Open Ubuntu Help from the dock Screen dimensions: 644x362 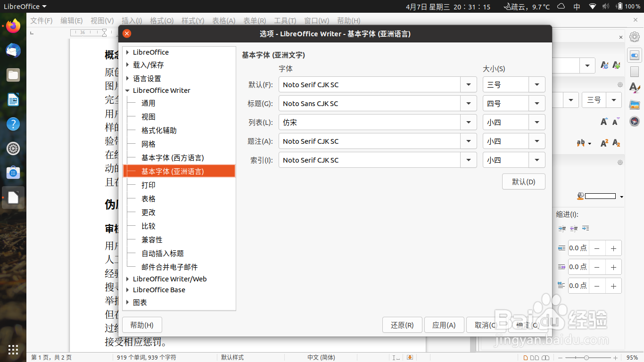(13, 124)
